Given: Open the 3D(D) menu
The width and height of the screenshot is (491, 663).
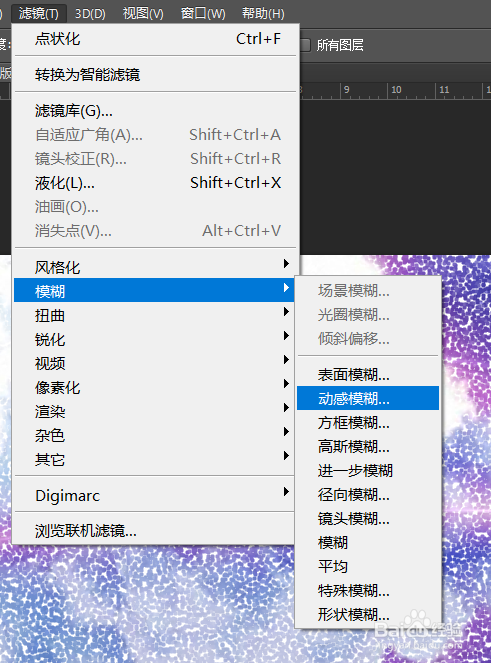Looking at the screenshot, I should click(90, 14).
